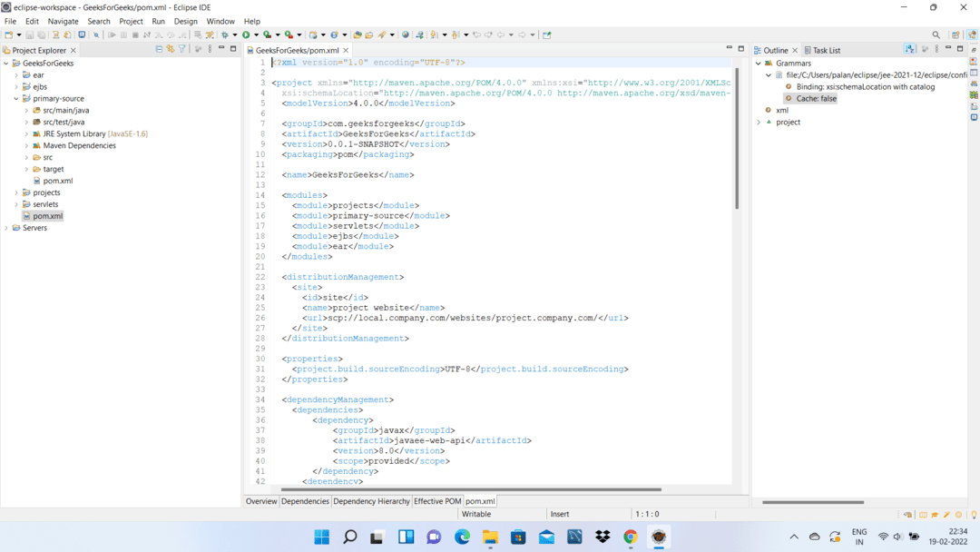Toggle Link with Editor in Project Explorer
980x552 pixels.
[170, 50]
